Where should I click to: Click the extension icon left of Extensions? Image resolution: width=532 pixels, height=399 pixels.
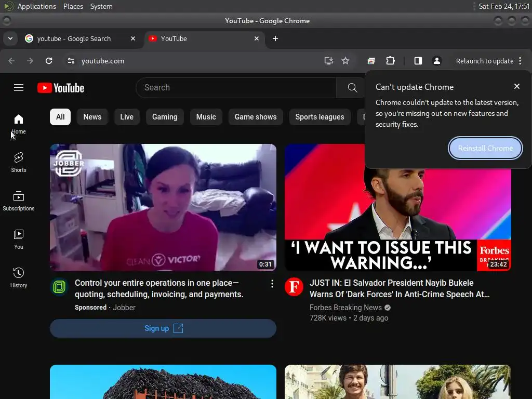371,61
